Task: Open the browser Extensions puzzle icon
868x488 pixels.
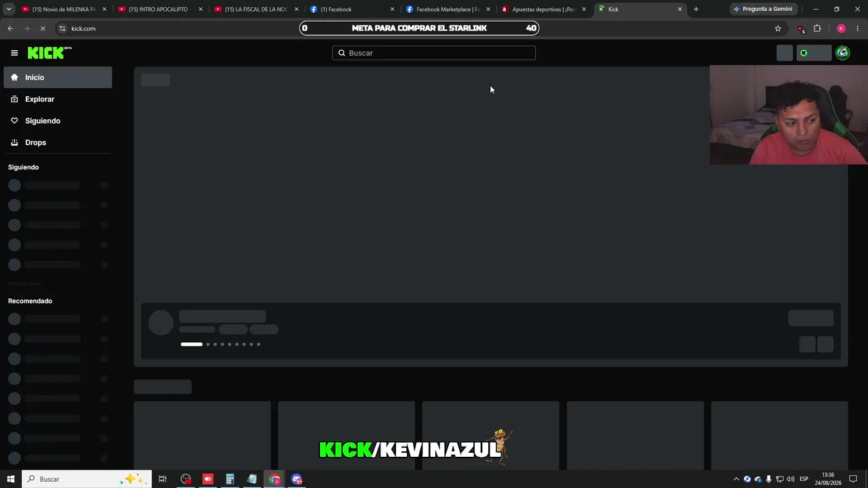Action: tap(817, 28)
